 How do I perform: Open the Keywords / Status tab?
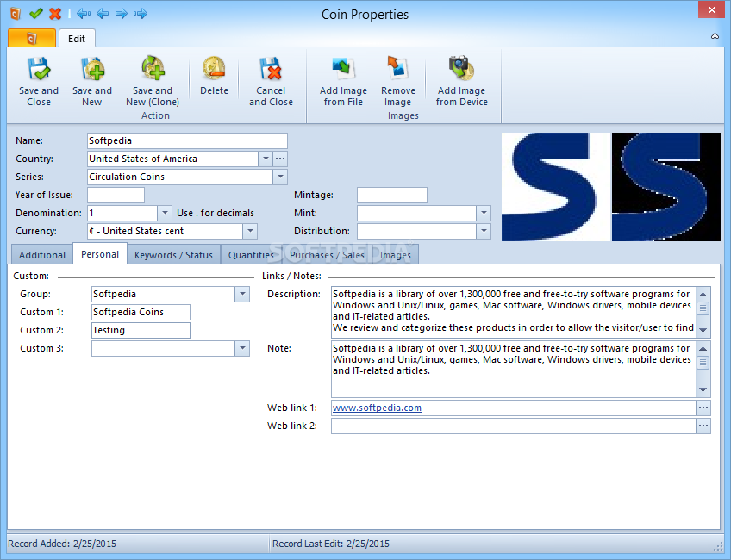click(x=173, y=255)
